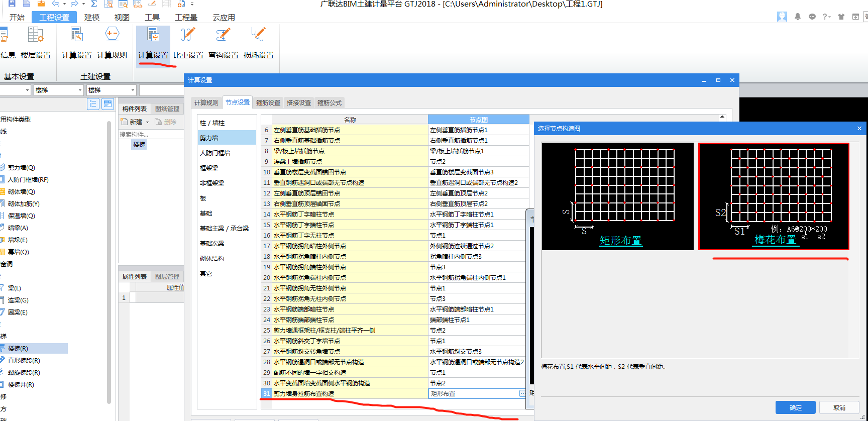
Task: Open 视图 ribbon tab
Action: [x=122, y=17]
